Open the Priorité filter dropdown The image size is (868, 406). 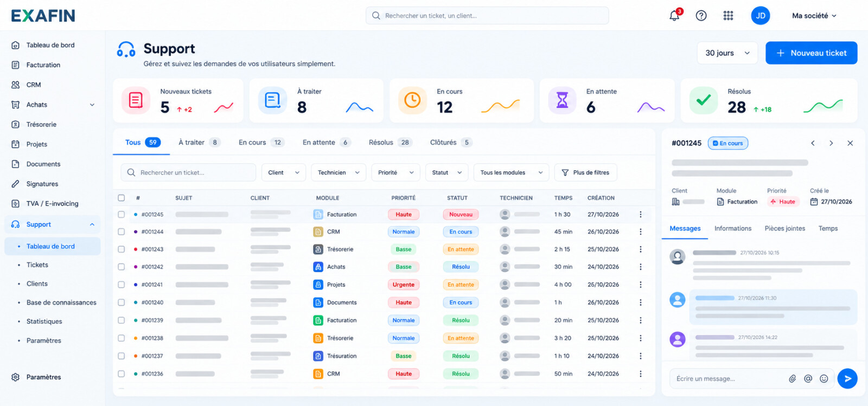point(395,173)
